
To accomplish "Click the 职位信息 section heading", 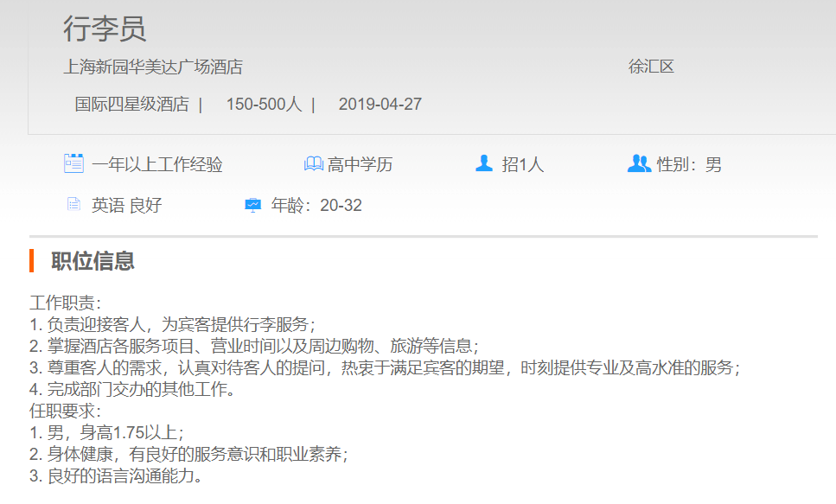I will [x=93, y=261].
